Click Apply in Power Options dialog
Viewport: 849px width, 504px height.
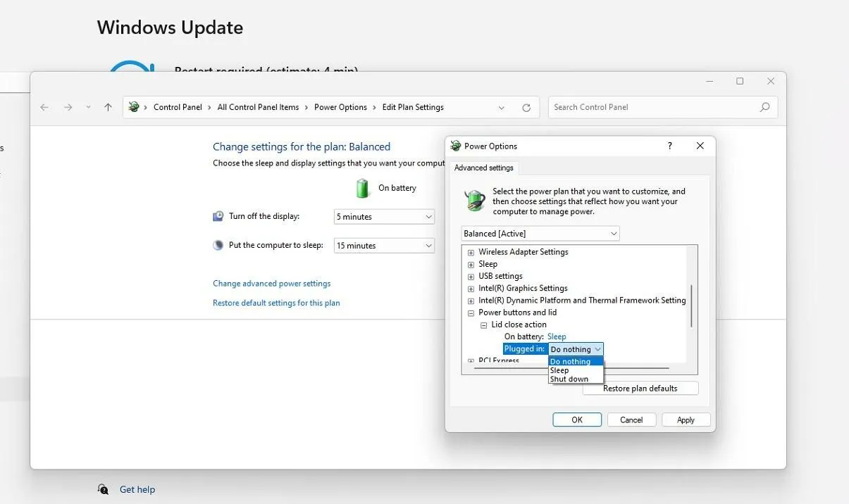pyautogui.click(x=686, y=420)
